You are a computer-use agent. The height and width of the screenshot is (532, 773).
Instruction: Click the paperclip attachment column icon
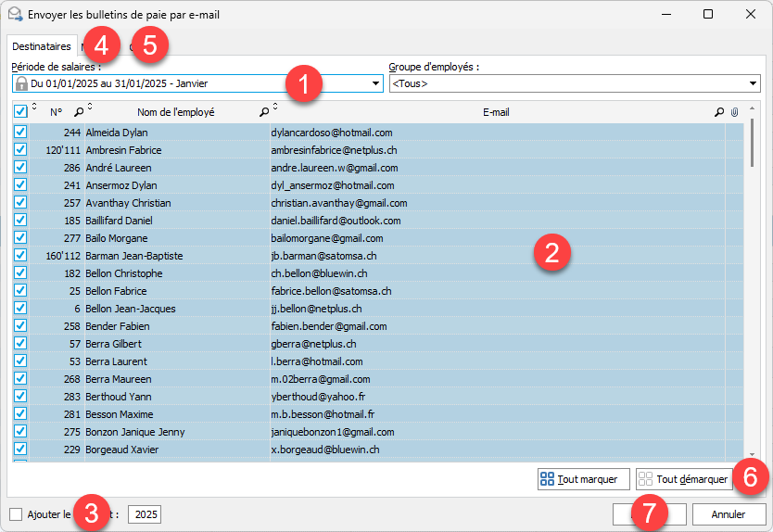click(x=734, y=112)
